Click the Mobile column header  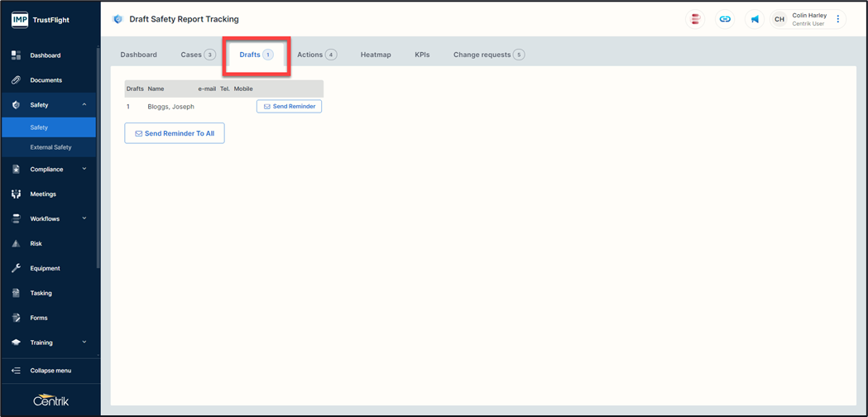(243, 89)
